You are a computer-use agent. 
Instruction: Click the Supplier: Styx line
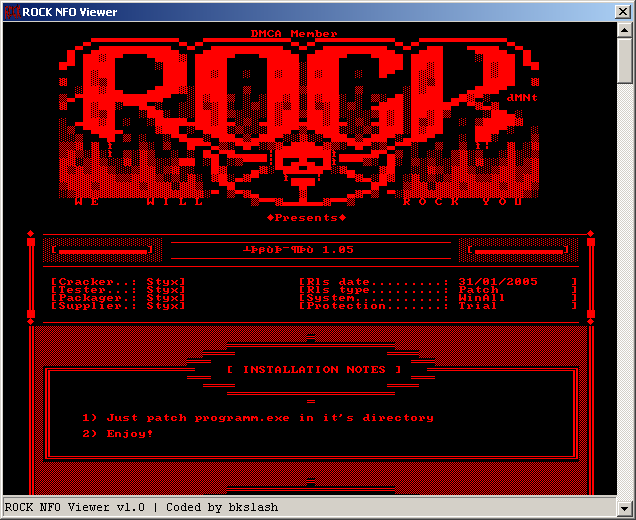pyautogui.click(x=118, y=306)
